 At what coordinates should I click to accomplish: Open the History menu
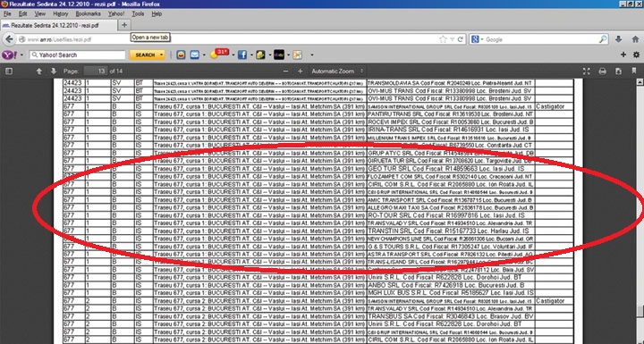tap(61, 14)
